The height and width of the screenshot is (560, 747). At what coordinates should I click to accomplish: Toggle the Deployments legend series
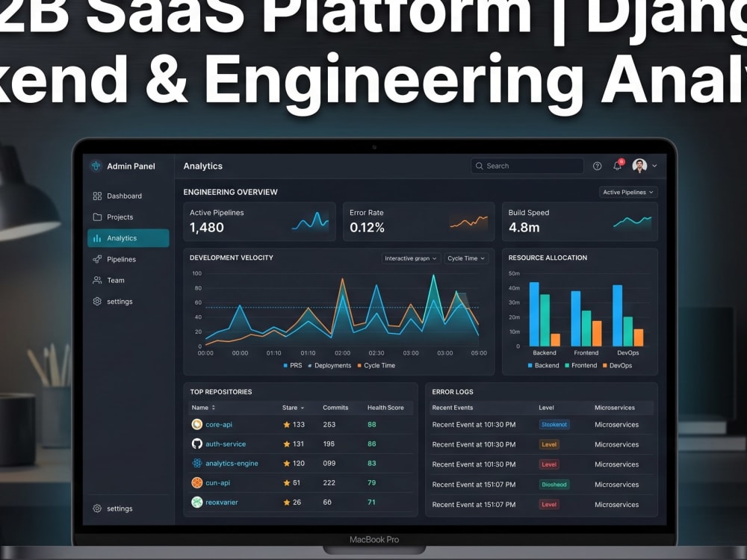pos(329,365)
